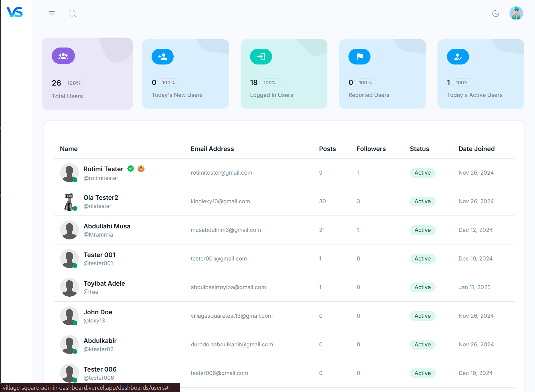This screenshot has height=392, width=535.
Task: Open the profile avatar menu
Action: tap(516, 13)
